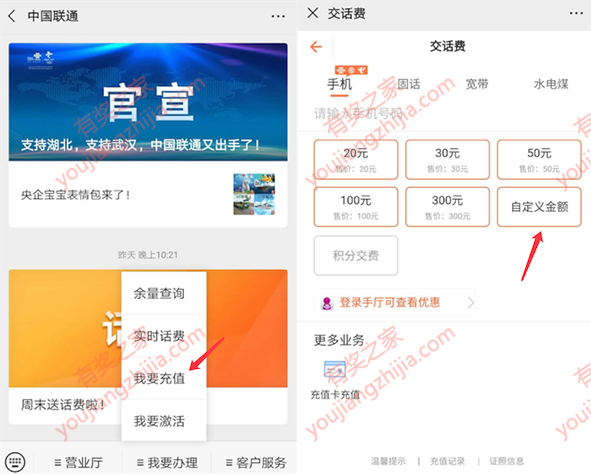Select 自定义金额 custom amount

pyautogui.click(x=539, y=207)
